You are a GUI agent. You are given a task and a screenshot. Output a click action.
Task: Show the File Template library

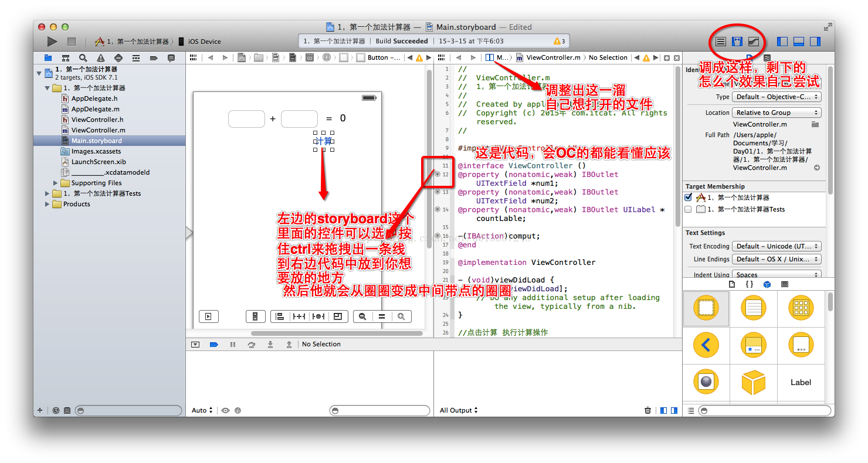[731, 284]
